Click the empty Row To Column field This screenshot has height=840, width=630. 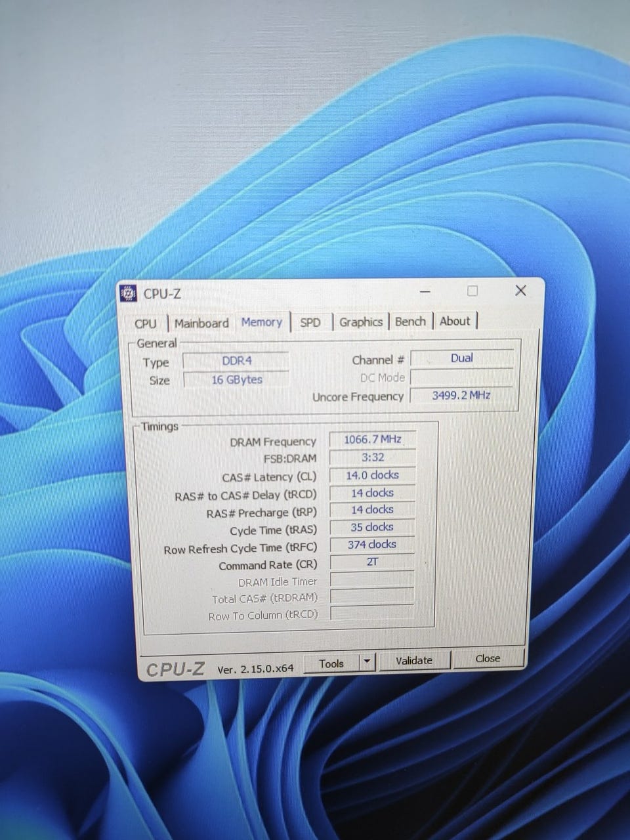pyautogui.click(x=372, y=613)
